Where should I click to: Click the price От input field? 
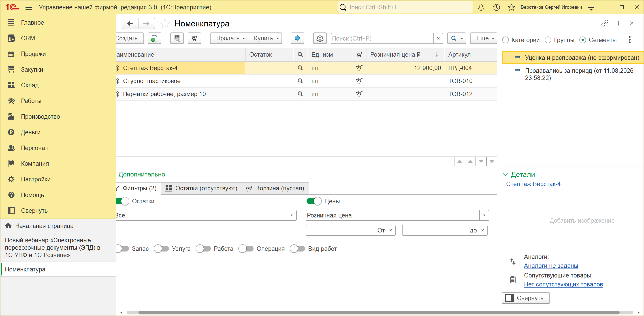pos(346,230)
